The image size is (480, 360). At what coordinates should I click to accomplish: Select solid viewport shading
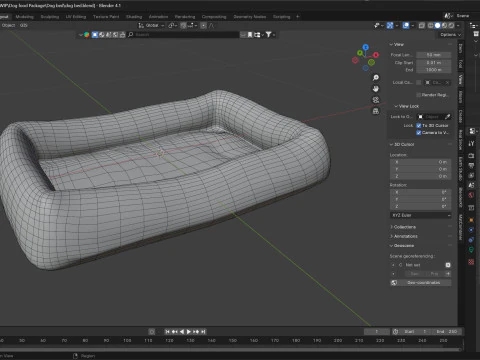pyautogui.click(x=437, y=25)
